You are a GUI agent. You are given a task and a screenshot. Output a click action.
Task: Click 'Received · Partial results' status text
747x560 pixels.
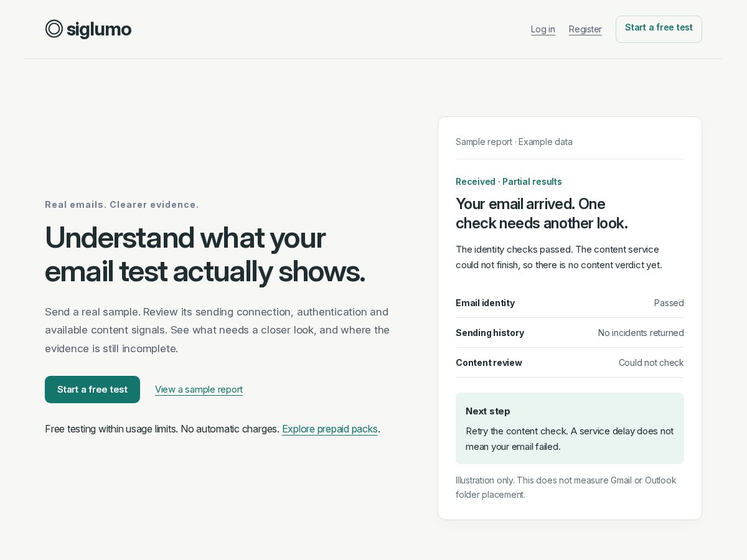coord(509,182)
